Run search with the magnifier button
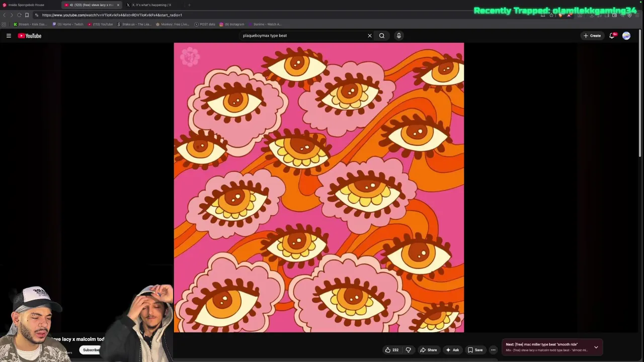Viewport: 644px width, 362px height. (x=382, y=36)
